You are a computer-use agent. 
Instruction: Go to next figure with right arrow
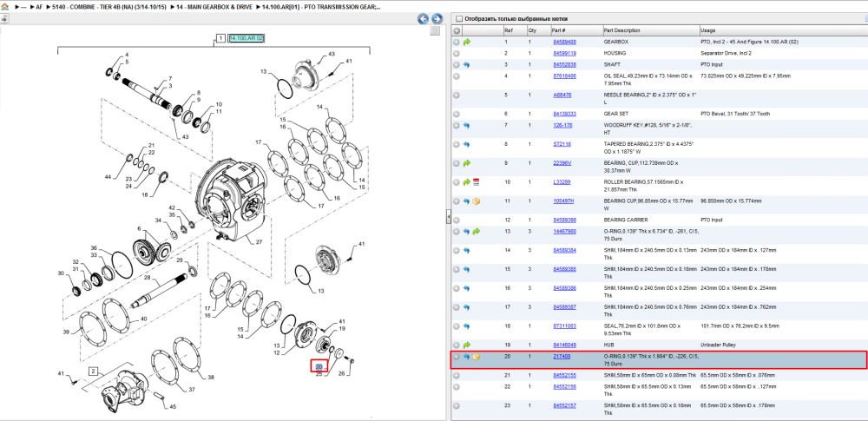pyautogui.click(x=437, y=19)
